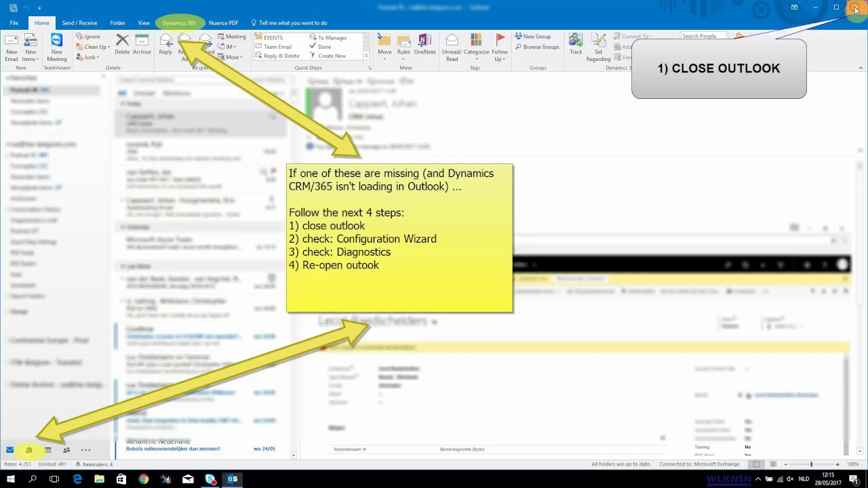Toggle Unread/Read on the message

[452, 47]
